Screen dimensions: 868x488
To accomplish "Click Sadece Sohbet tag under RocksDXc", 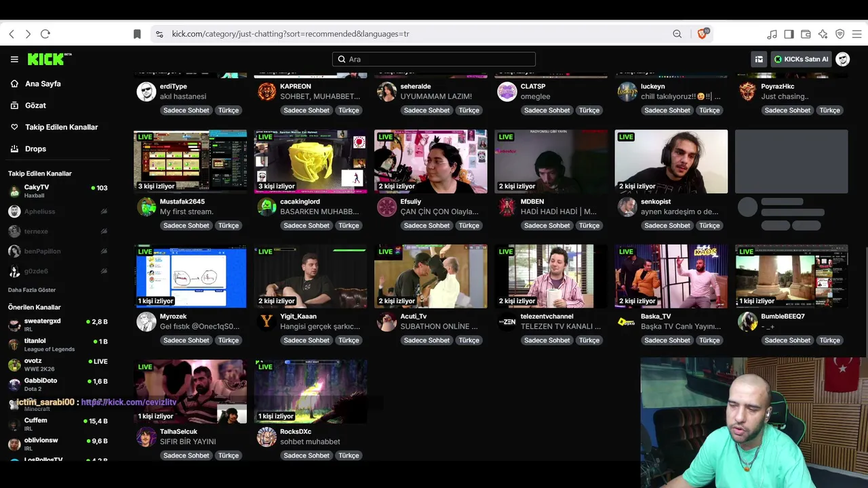I will pos(307,455).
